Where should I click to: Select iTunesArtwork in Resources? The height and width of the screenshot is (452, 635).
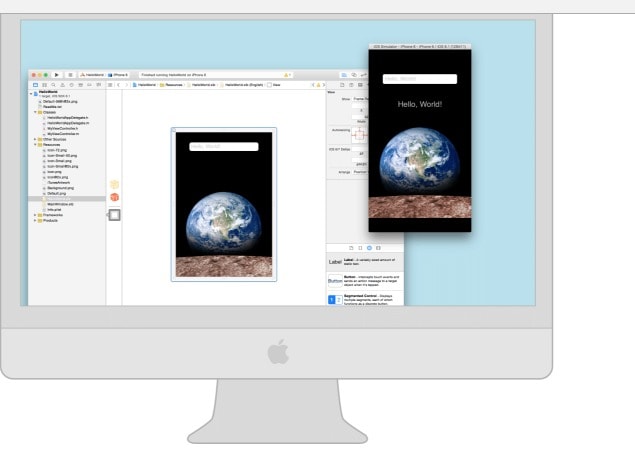[56, 183]
